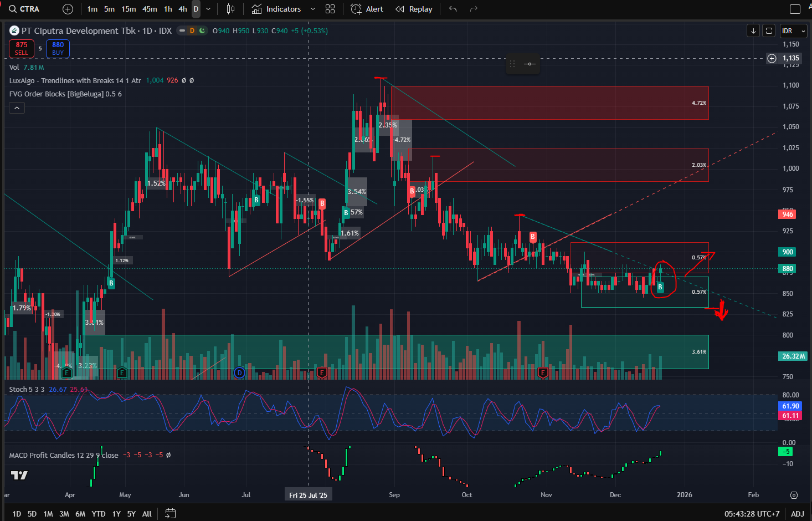Switch to the 4h timeframe
The image size is (812, 521).
pos(182,9)
